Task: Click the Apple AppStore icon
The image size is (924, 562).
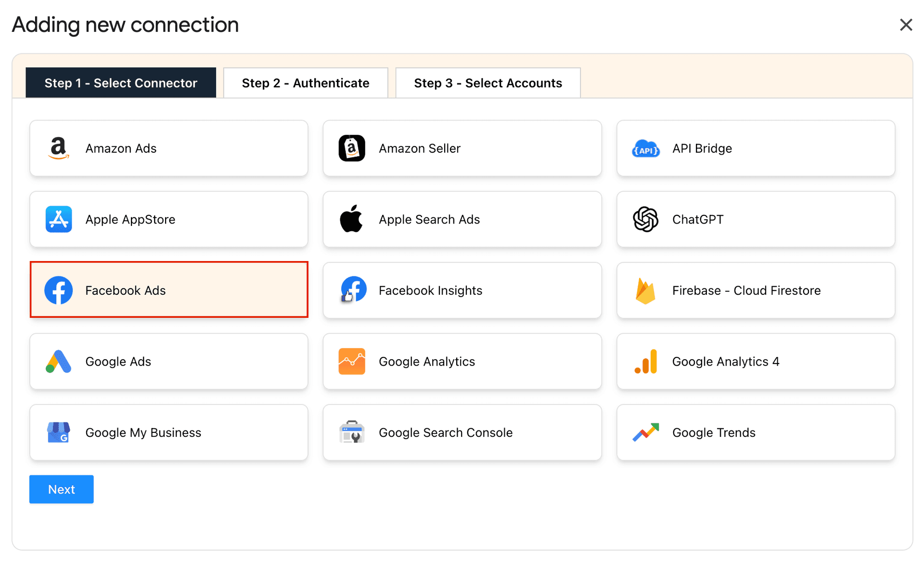Action: [58, 219]
